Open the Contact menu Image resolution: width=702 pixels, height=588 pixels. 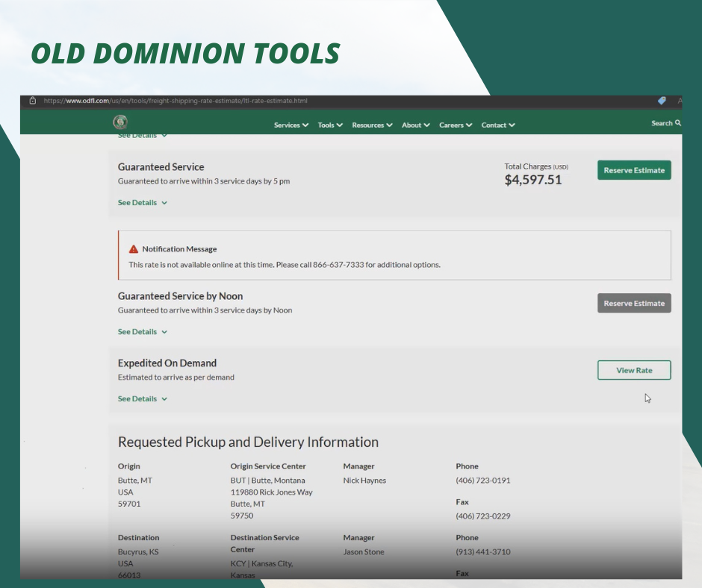pyautogui.click(x=498, y=125)
